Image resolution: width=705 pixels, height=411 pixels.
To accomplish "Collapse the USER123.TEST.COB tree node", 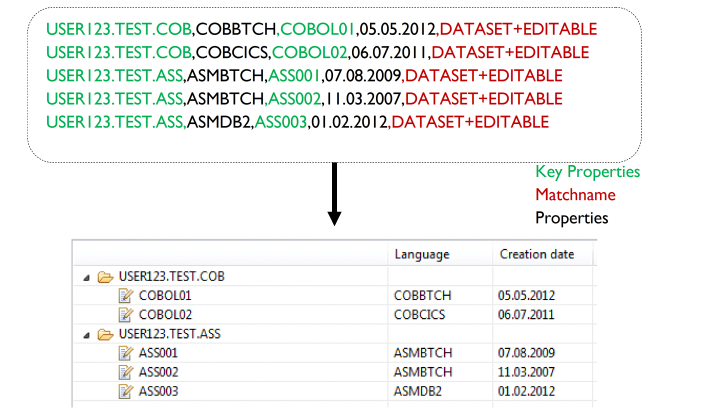I will pyautogui.click(x=85, y=277).
